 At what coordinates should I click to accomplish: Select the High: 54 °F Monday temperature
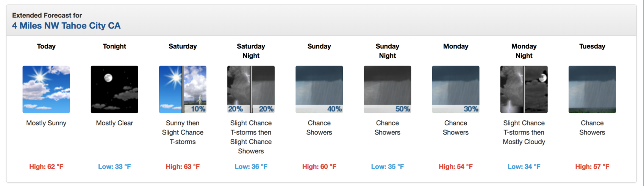(x=456, y=167)
